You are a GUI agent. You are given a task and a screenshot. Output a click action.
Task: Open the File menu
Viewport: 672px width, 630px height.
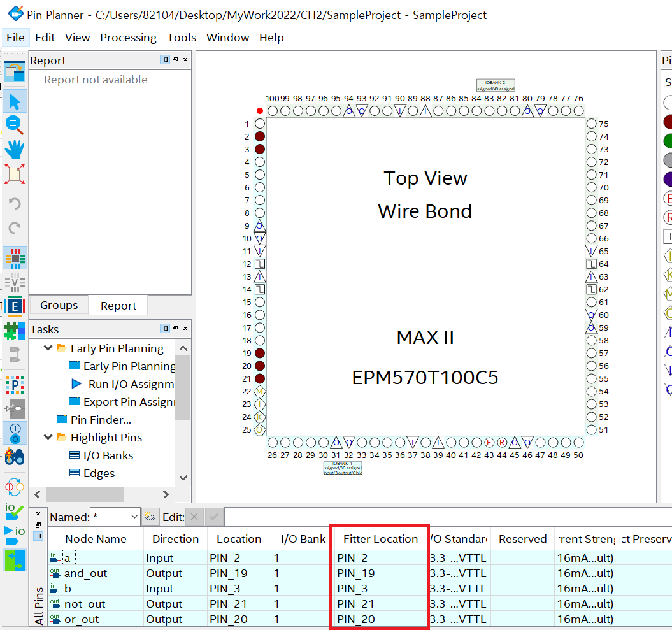[x=15, y=38]
